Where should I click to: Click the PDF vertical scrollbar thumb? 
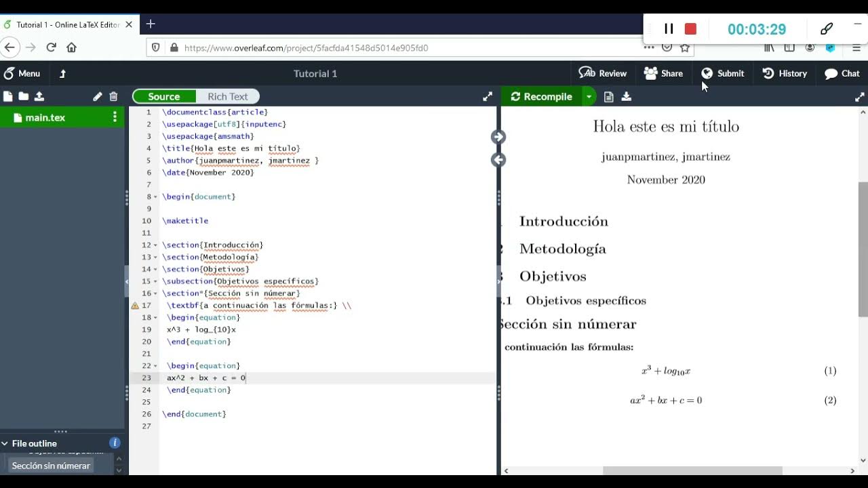click(x=863, y=249)
